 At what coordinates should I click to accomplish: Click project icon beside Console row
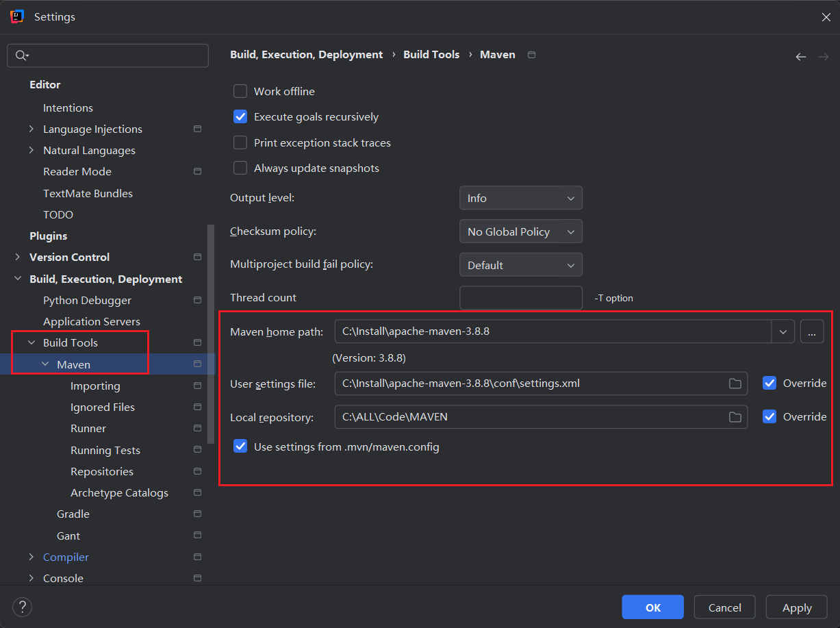tap(197, 578)
